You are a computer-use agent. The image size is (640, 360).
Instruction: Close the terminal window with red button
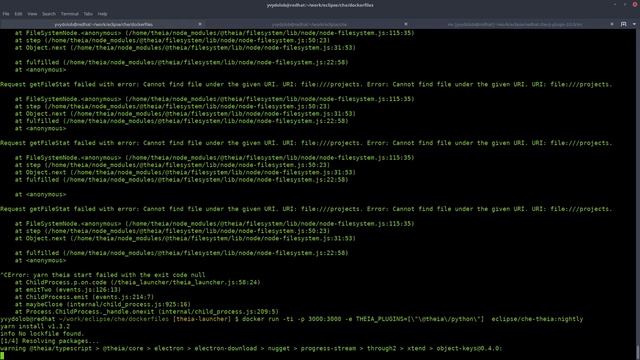tap(635, 4)
